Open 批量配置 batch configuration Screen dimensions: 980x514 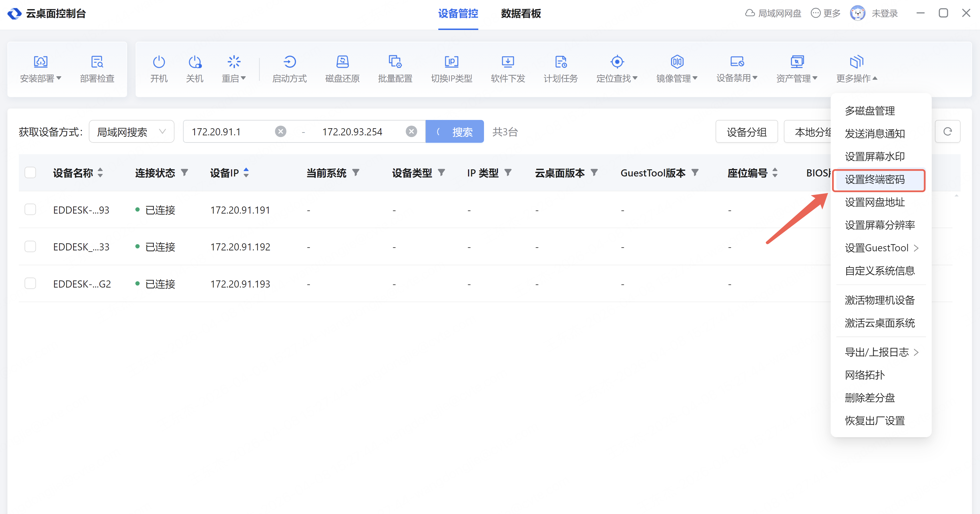[395, 62]
